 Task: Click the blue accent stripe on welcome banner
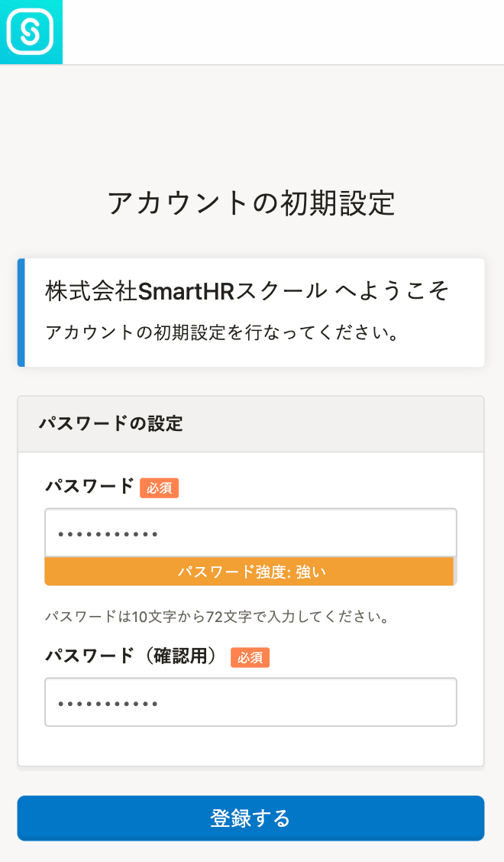coord(21,313)
